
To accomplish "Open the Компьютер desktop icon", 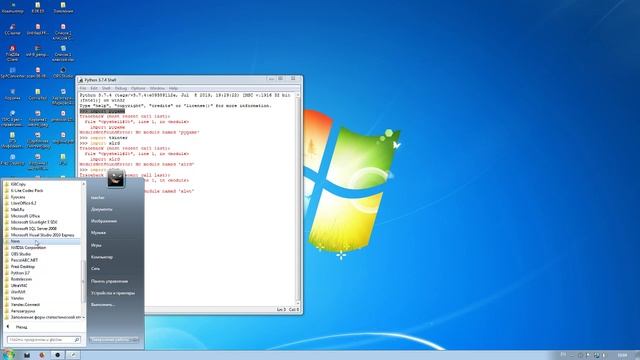I will [13, 8].
